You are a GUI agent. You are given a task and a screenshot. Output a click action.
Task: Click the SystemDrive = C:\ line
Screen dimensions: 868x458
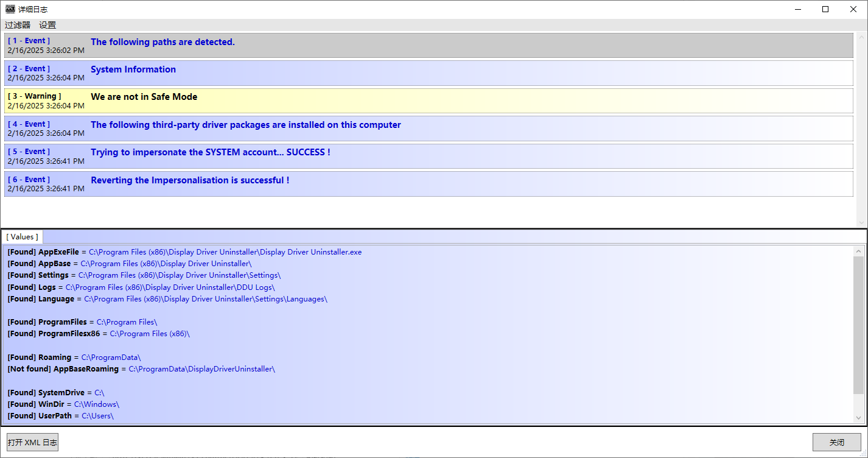(x=56, y=393)
